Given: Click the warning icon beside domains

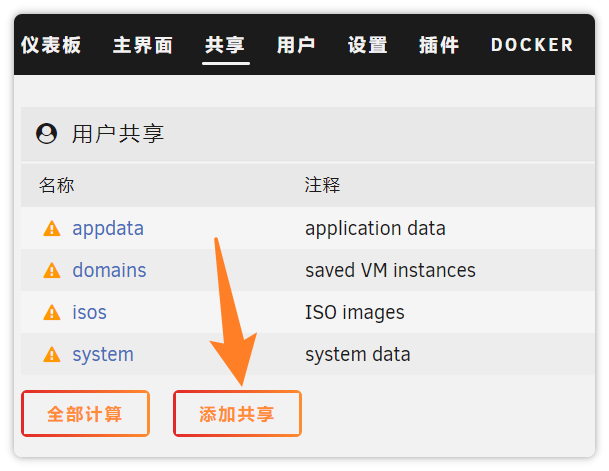Looking at the screenshot, I should (52, 271).
